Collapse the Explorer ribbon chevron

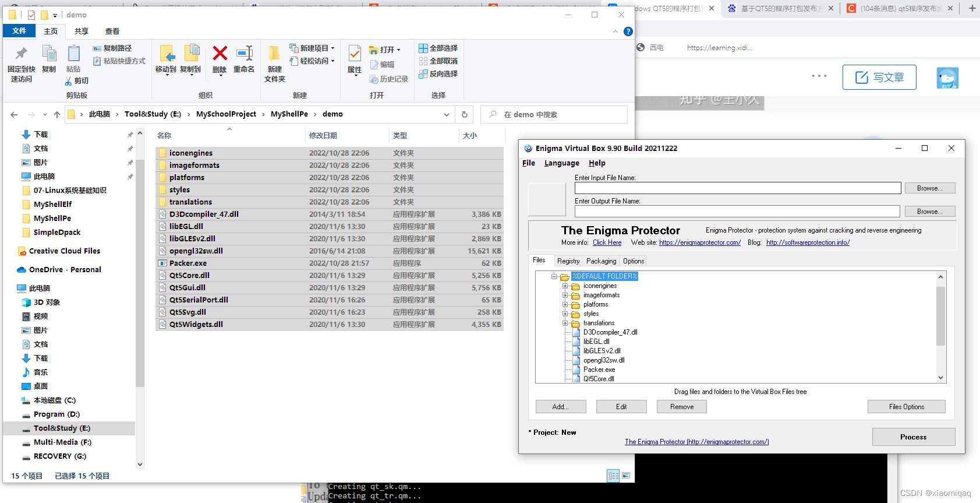(615, 31)
